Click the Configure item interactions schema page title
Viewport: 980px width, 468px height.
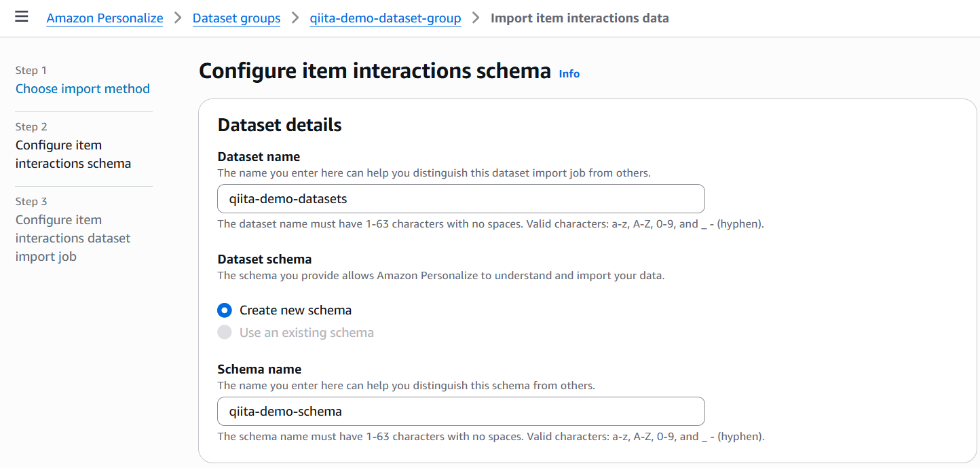pyautogui.click(x=375, y=71)
